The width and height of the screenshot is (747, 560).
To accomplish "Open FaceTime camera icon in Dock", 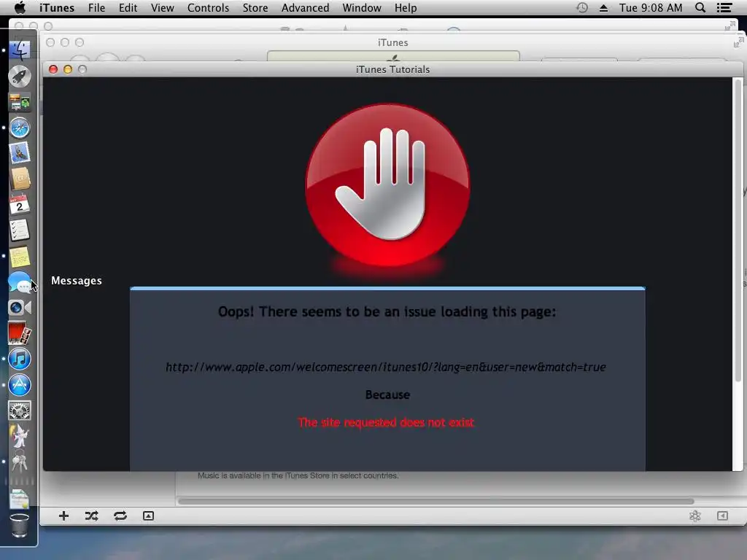I will coord(20,308).
